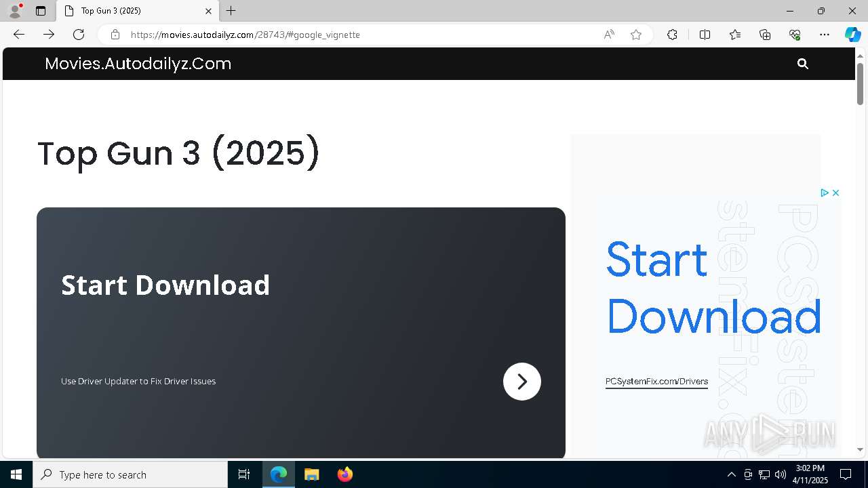View site information lock icon
Image resolution: width=868 pixels, height=488 pixels.
click(115, 35)
